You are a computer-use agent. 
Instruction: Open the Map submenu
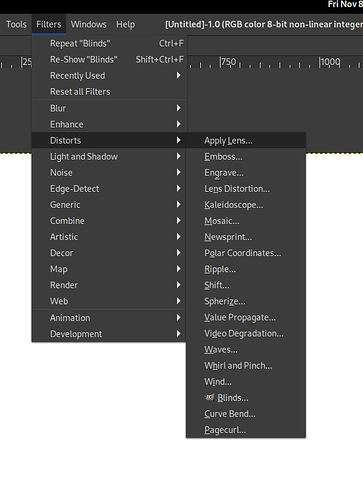(109, 269)
